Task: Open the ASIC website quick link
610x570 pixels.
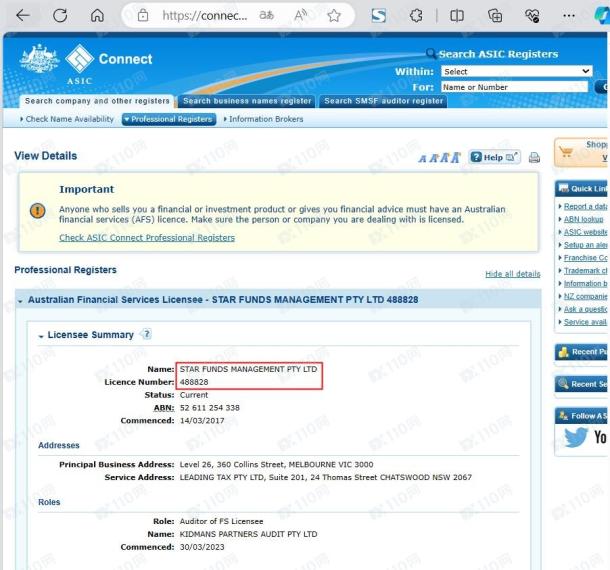Action: (x=585, y=232)
